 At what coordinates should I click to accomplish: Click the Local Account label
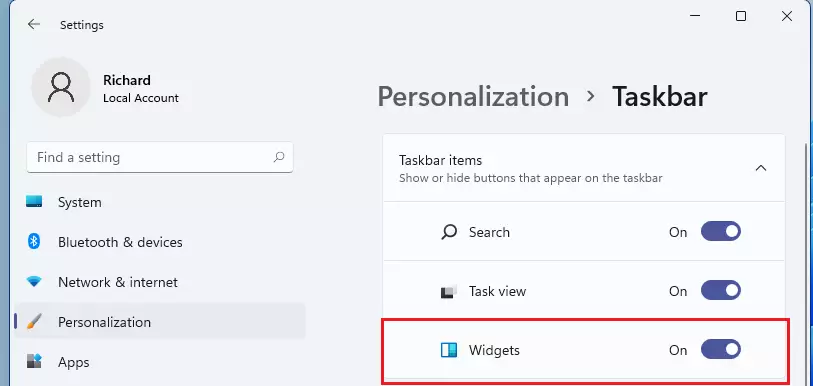(141, 98)
